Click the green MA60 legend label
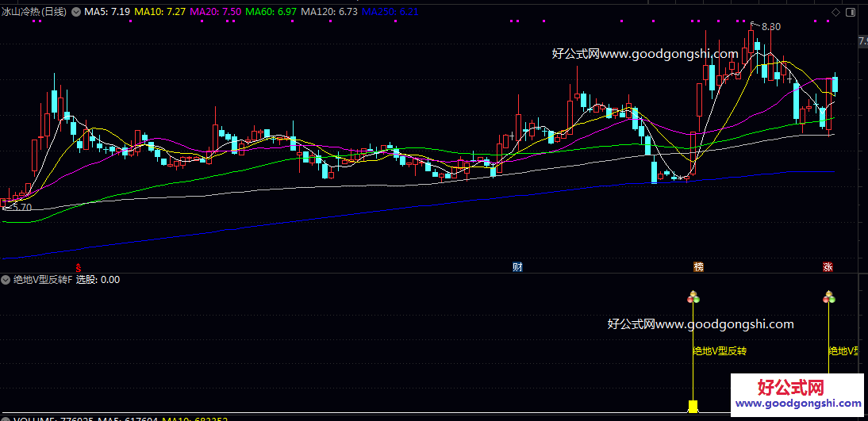 click(x=271, y=12)
